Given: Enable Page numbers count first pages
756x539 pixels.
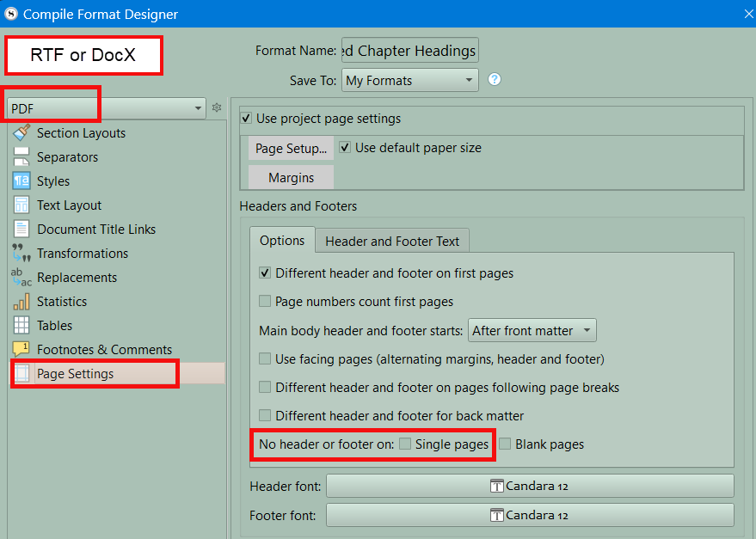Looking at the screenshot, I should coord(265,302).
